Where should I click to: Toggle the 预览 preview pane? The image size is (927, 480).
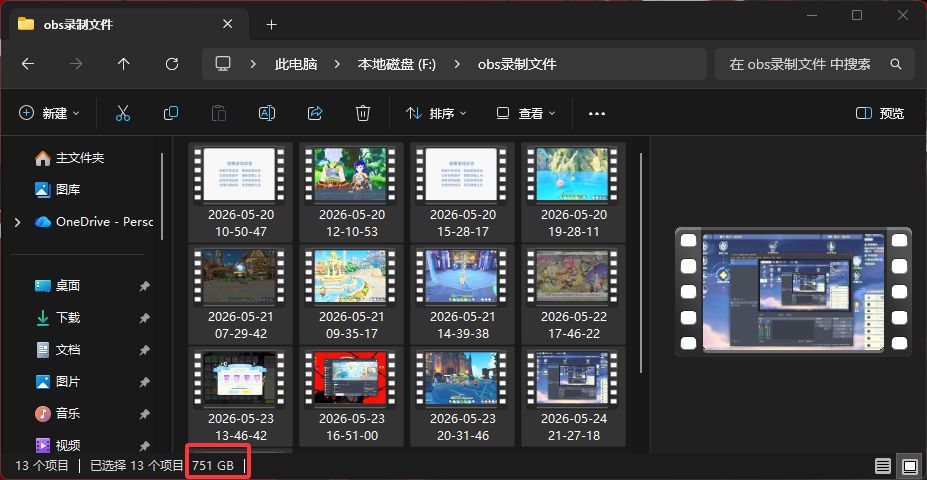pos(880,113)
